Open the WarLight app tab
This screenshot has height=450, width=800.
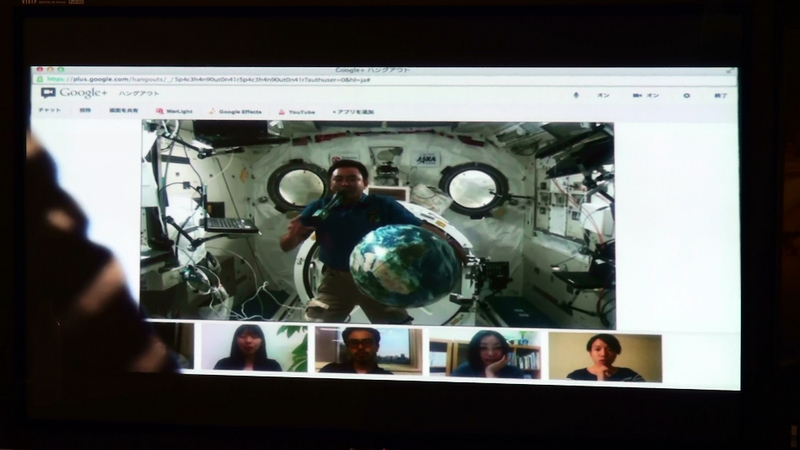click(x=174, y=111)
